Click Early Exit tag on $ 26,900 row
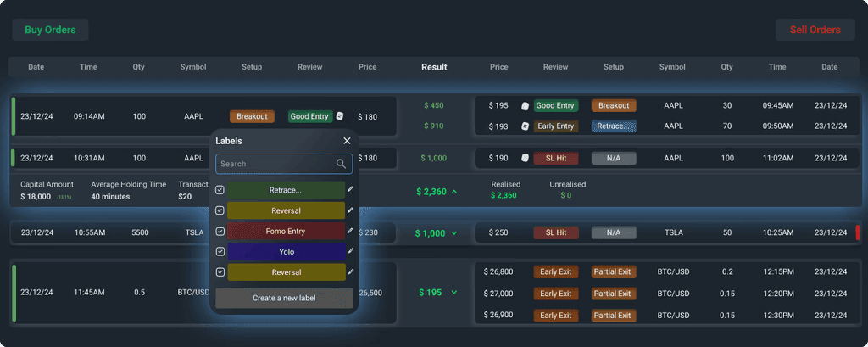The image size is (868, 347). point(556,316)
